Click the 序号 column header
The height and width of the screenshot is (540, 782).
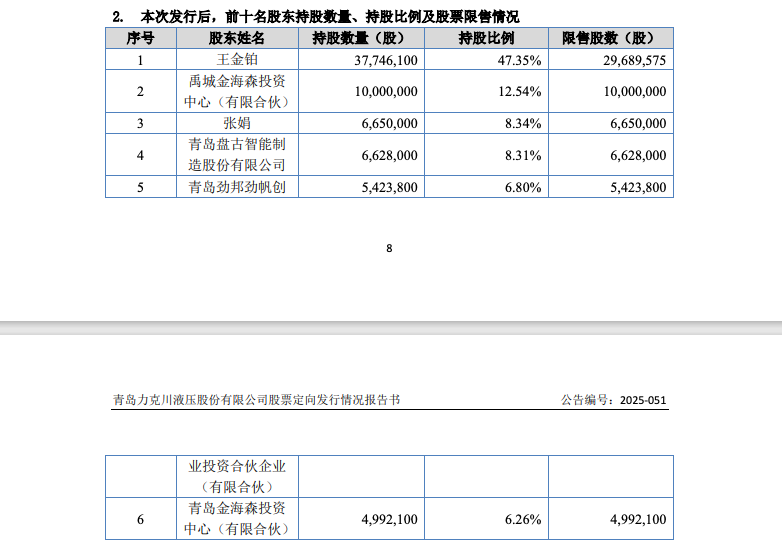(140, 38)
